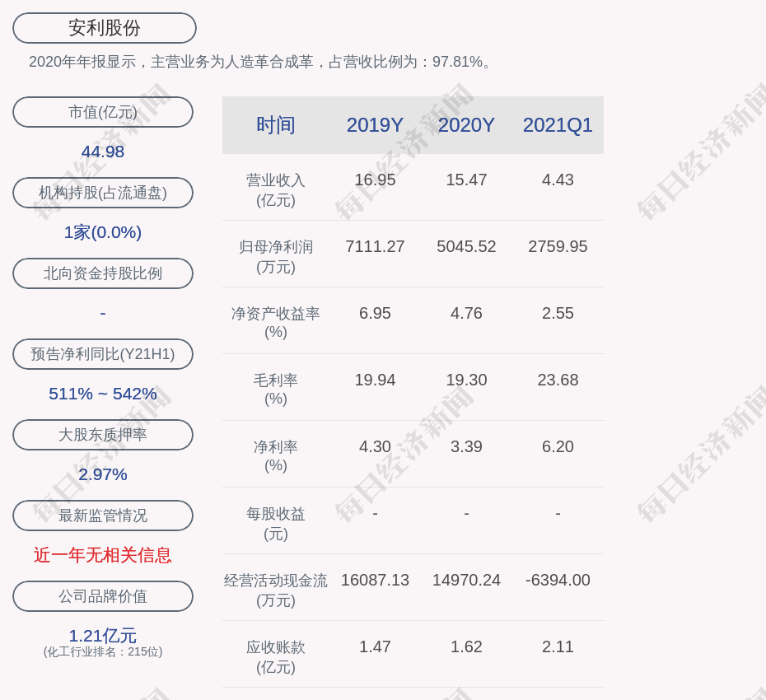
Task: Click the ROE value 6.95
Action: pyautogui.click(x=375, y=313)
